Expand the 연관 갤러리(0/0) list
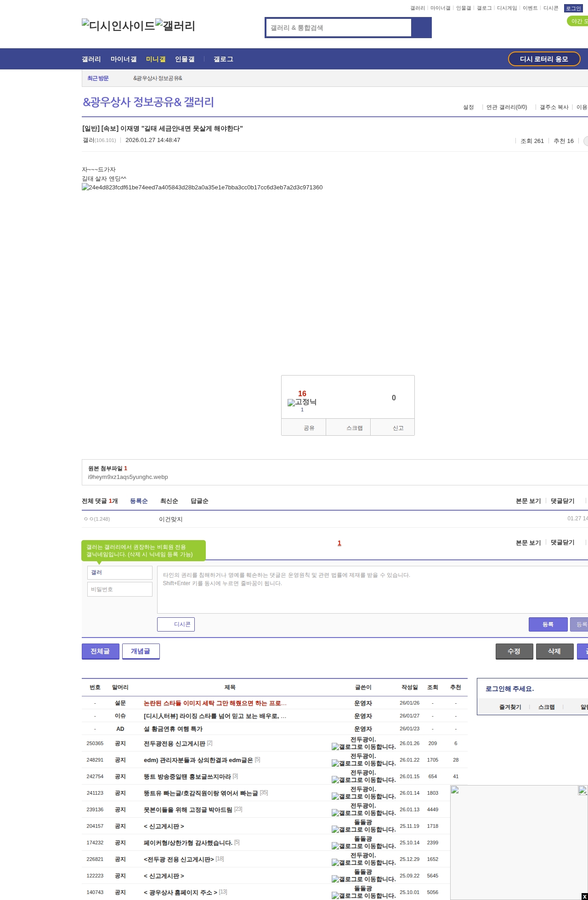This screenshot has height=900, width=588. pos(507,107)
